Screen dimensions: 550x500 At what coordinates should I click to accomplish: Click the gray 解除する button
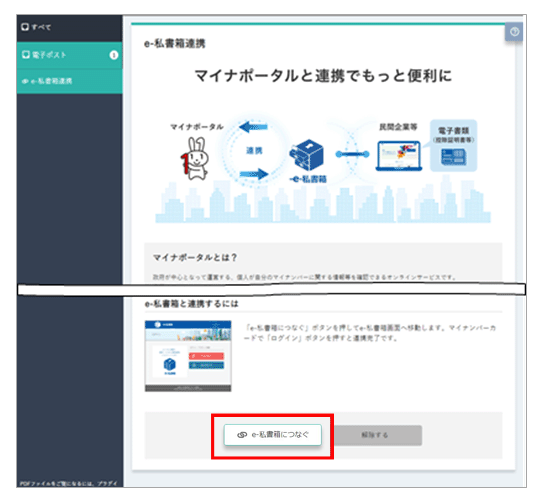click(x=377, y=435)
